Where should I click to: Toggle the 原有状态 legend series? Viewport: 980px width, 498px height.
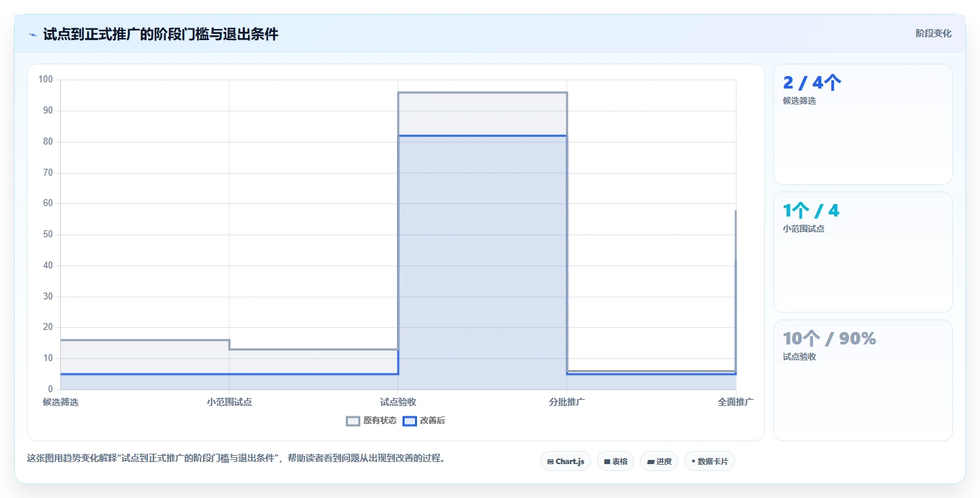(x=371, y=421)
